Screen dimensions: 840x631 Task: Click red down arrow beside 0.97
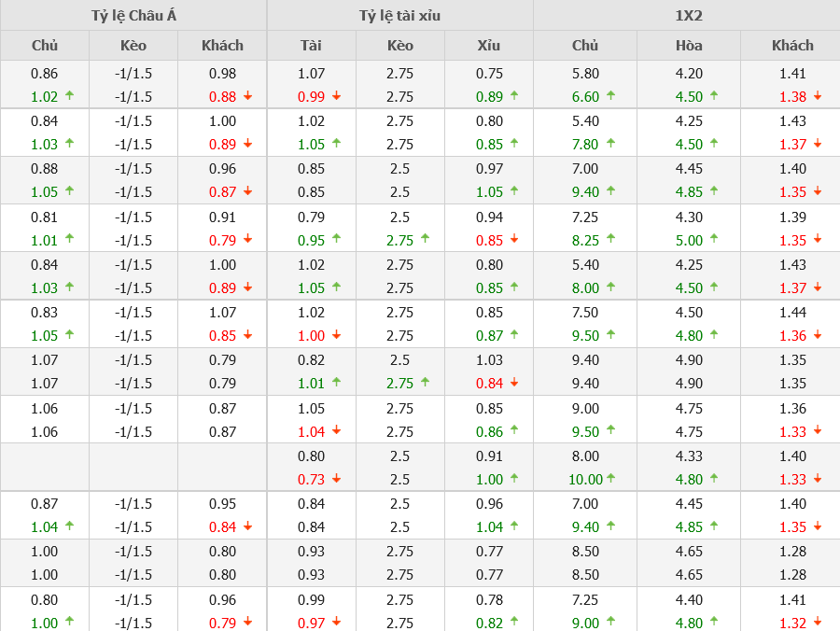pyautogui.click(x=336, y=622)
